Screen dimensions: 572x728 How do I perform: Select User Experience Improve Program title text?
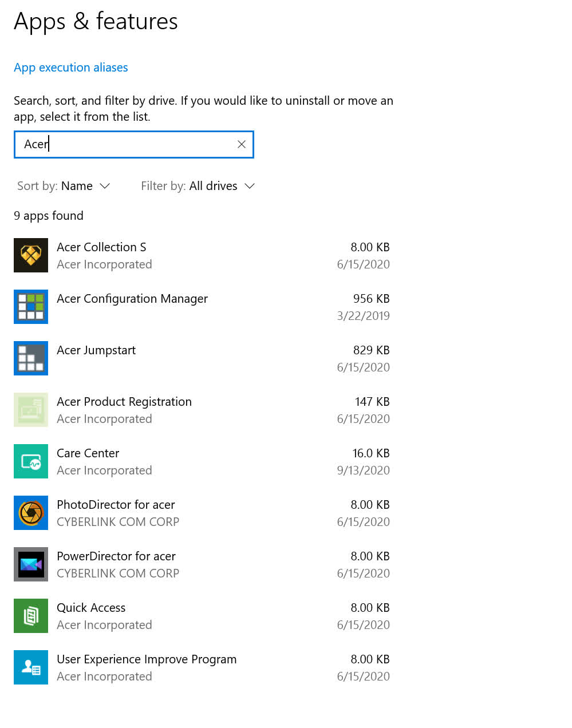147,659
